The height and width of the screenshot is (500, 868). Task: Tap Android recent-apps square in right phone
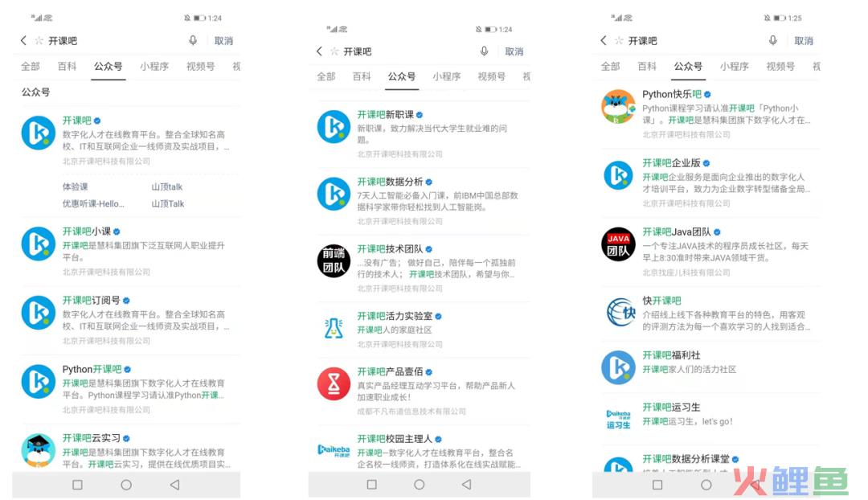click(x=657, y=485)
